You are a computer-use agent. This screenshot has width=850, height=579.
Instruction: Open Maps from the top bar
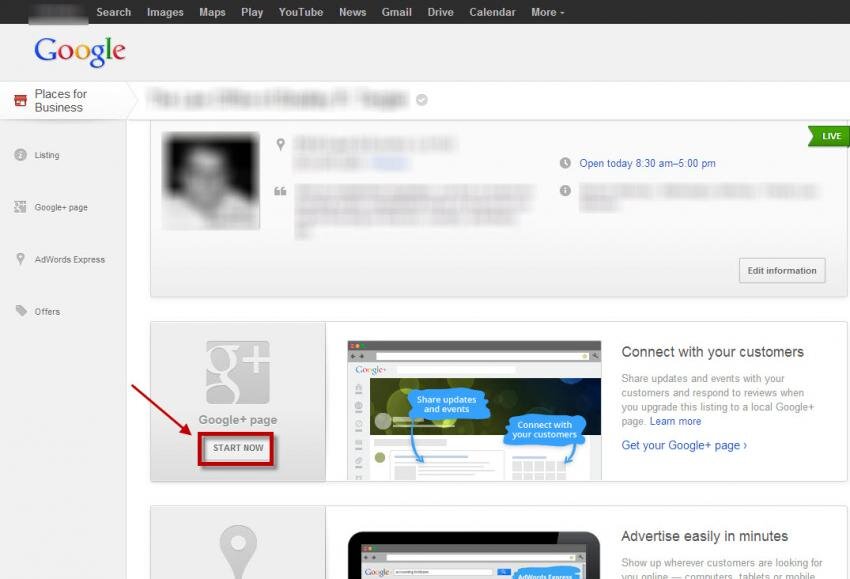click(212, 12)
